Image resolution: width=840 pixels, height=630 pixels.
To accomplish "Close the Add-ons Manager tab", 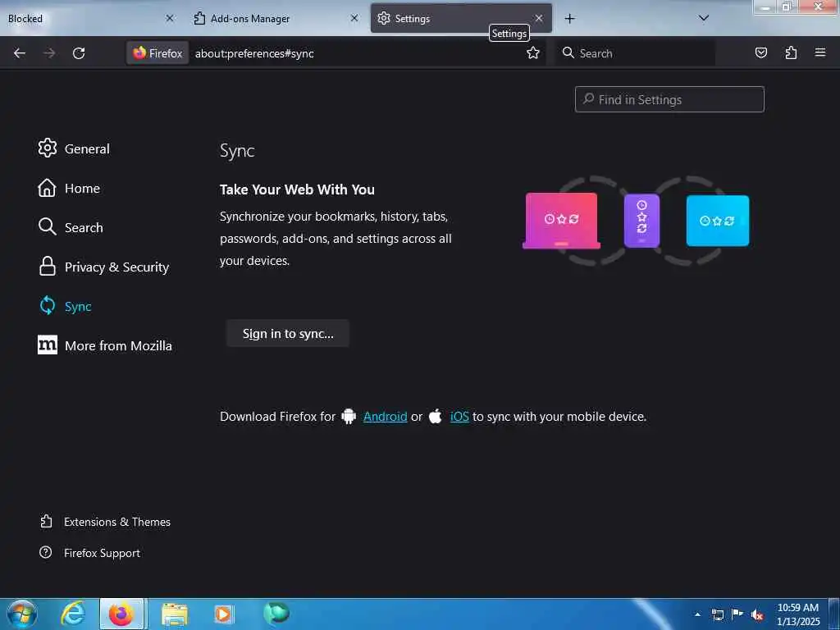I will pos(354,18).
